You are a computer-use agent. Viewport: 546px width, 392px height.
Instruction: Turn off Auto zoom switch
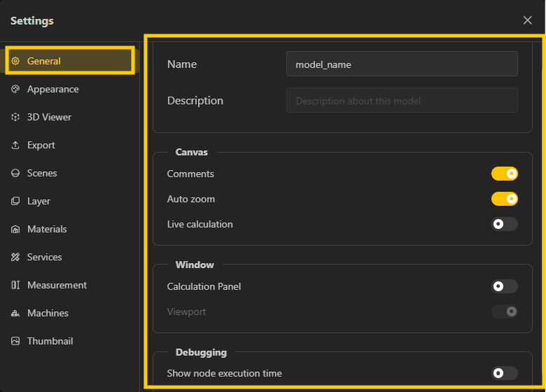[504, 199]
